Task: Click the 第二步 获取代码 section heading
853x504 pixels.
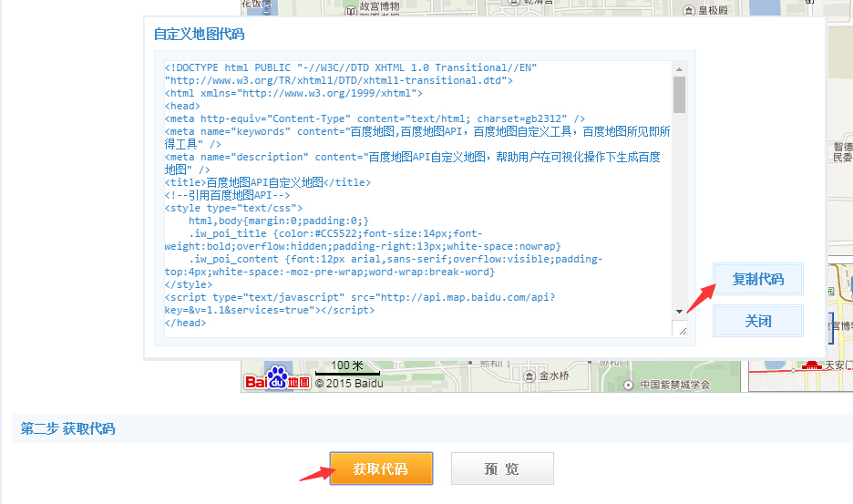Action: coord(68,429)
